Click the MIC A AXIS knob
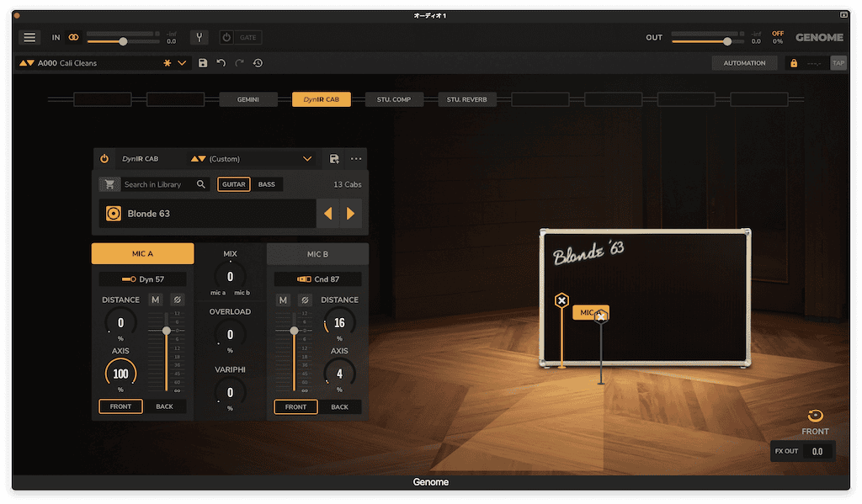862x504 pixels. [120, 374]
